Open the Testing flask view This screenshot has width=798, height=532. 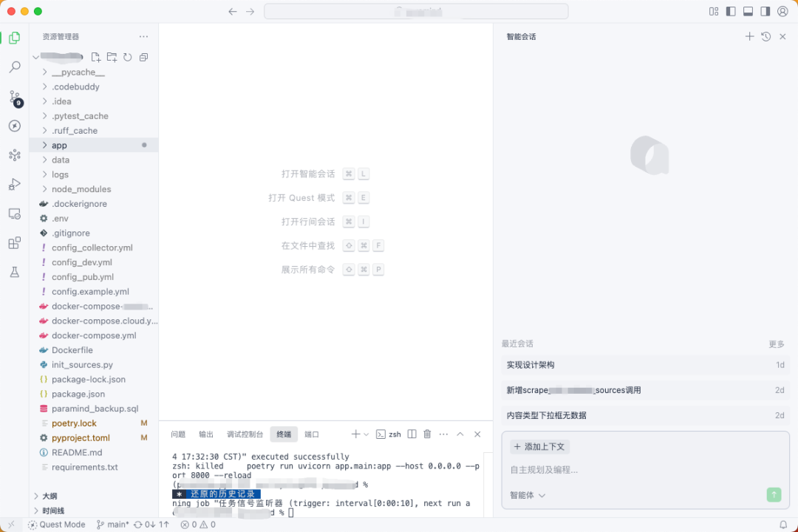click(14, 272)
